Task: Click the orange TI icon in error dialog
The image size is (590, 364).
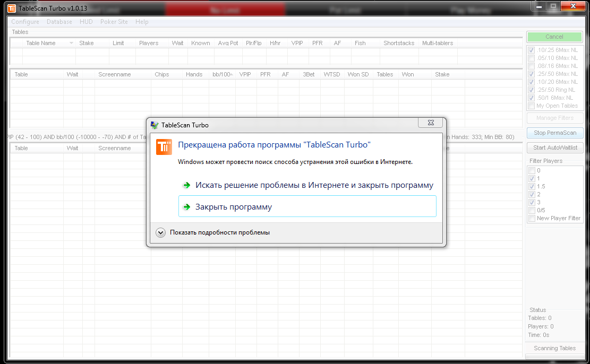Action: pyautogui.click(x=164, y=147)
